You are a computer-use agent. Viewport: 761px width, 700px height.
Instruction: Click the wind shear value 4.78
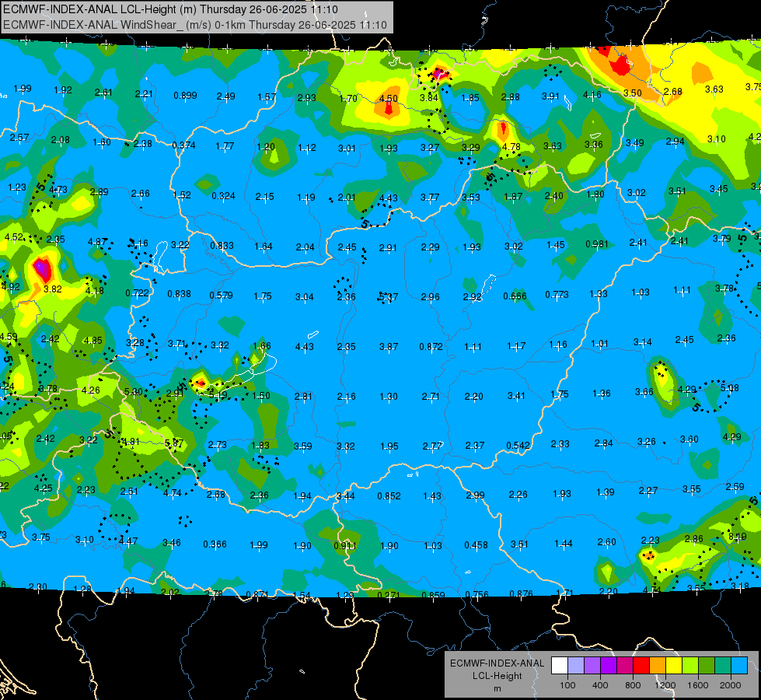click(x=511, y=147)
